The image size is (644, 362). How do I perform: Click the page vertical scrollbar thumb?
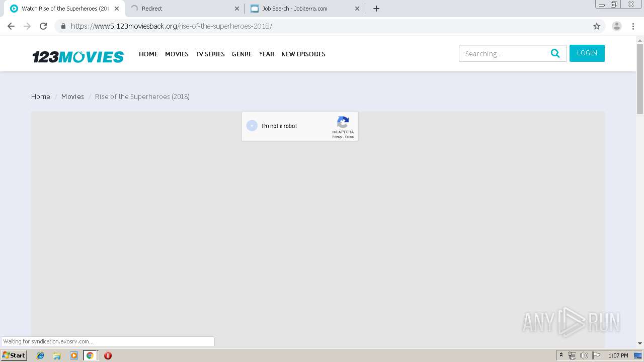click(x=640, y=79)
